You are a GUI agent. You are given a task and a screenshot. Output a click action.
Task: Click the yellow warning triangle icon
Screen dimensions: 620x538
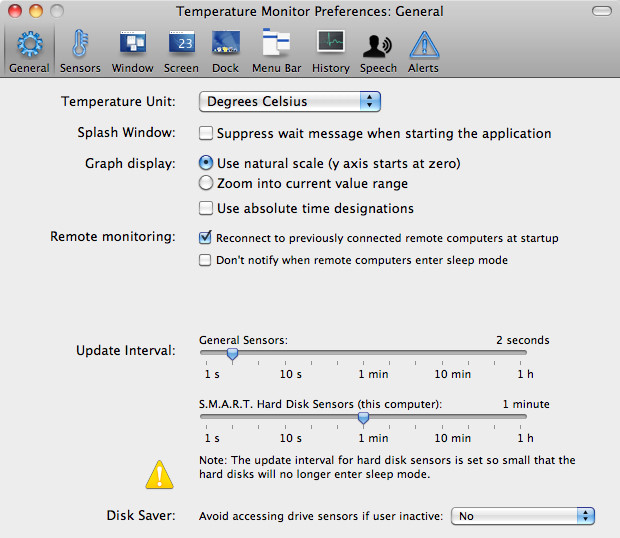pos(159,475)
